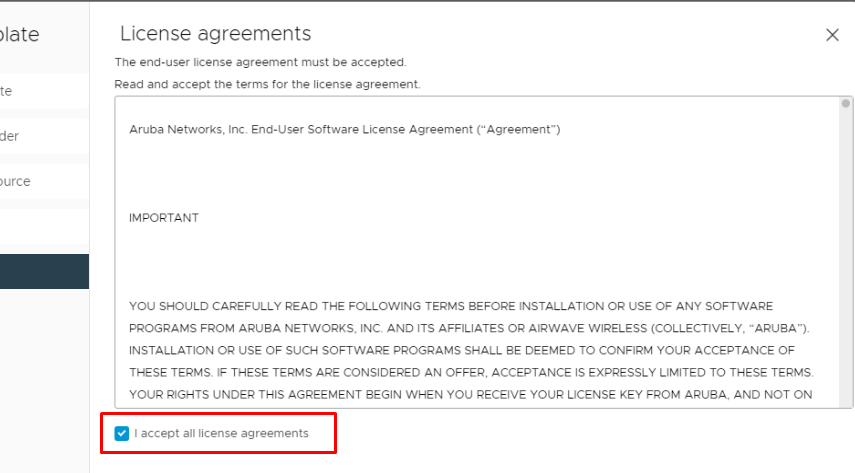Click the 'Read and accept the terms' instruction

267,84
